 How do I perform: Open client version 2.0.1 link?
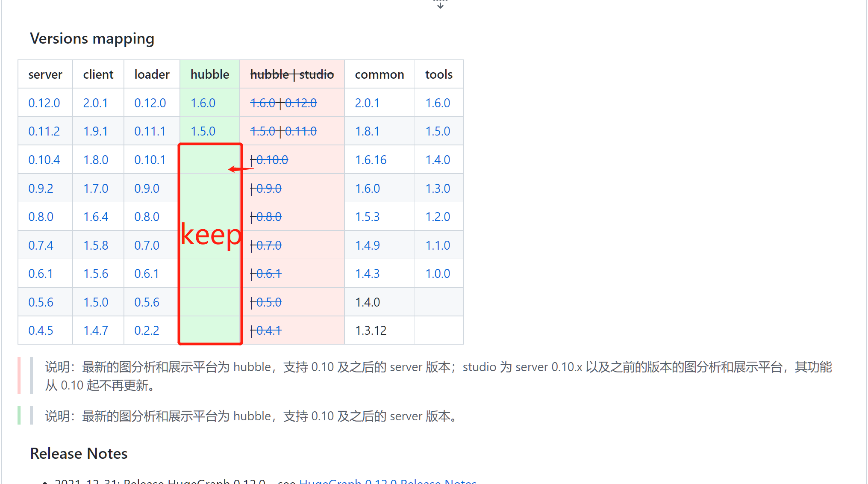[x=95, y=103]
